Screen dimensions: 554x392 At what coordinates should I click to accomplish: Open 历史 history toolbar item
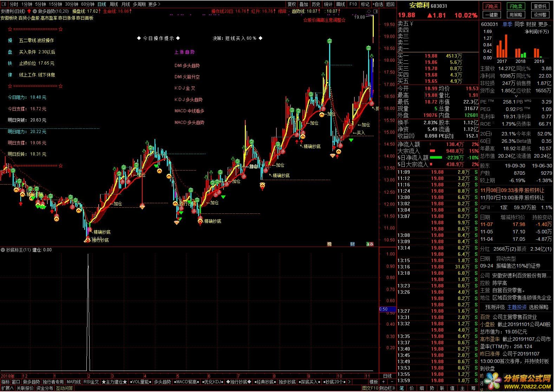pos(316,4)
